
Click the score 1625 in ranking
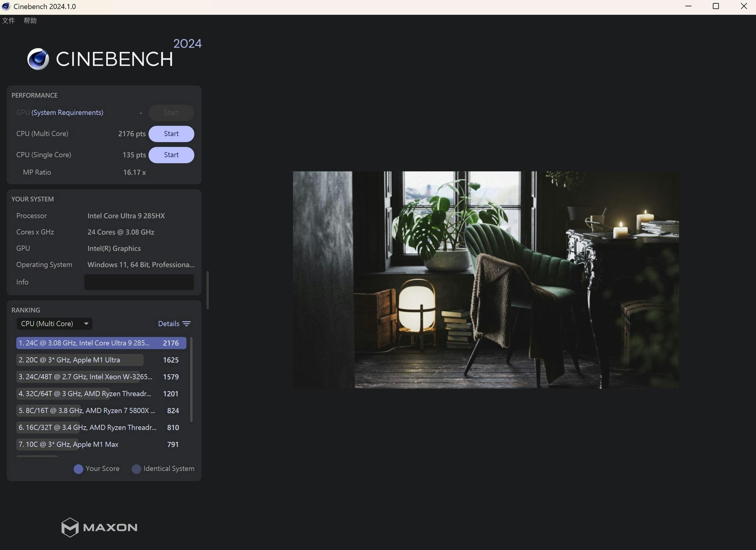point(171,360)
